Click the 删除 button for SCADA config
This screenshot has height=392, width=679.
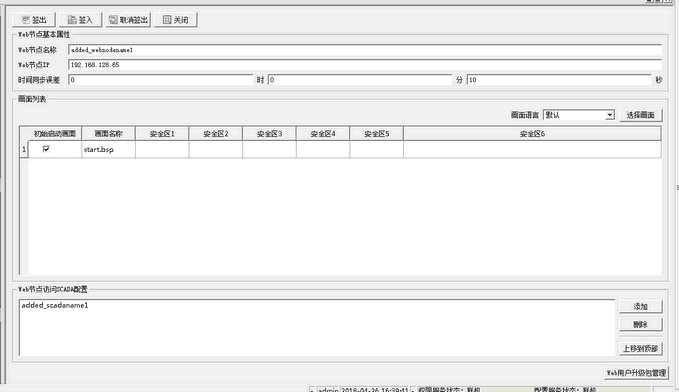(640, 324)
